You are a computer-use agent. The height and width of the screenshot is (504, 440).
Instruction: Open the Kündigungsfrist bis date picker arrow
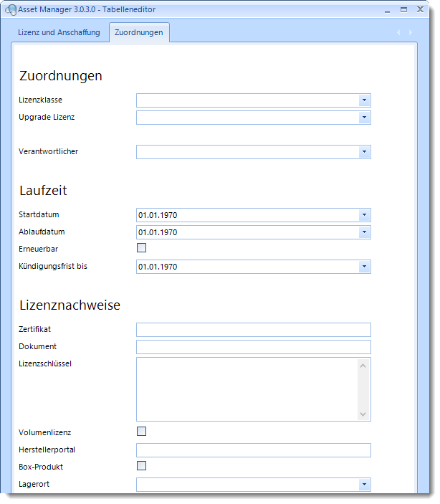(364, 267)
